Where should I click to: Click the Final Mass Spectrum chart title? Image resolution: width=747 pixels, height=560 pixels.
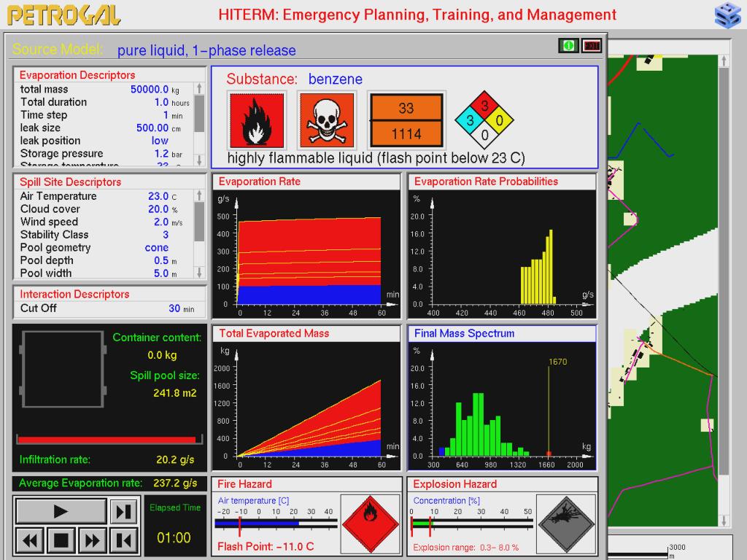pos(465,333)
